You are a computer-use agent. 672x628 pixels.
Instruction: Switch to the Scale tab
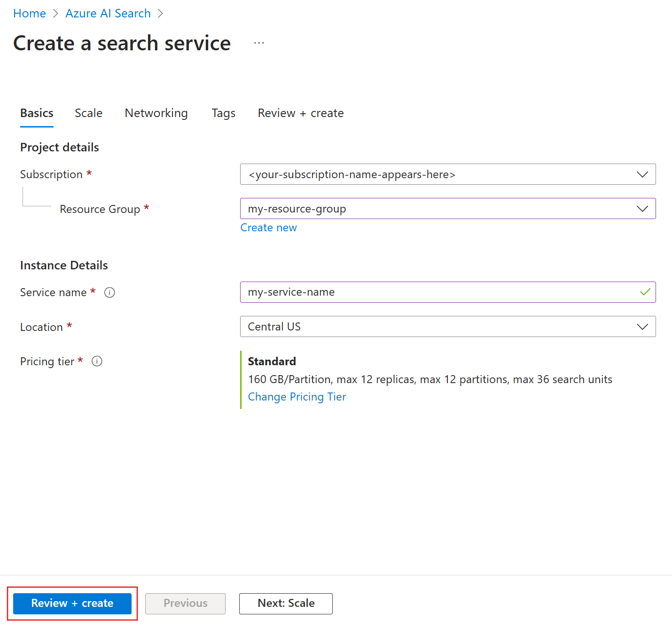[88, 113]
